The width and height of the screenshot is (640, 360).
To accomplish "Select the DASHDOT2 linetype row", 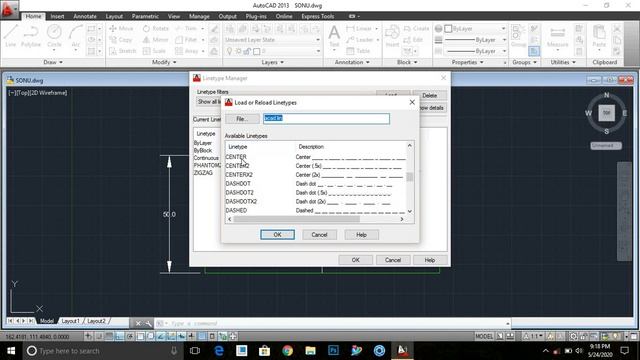I will click(316, 193).
